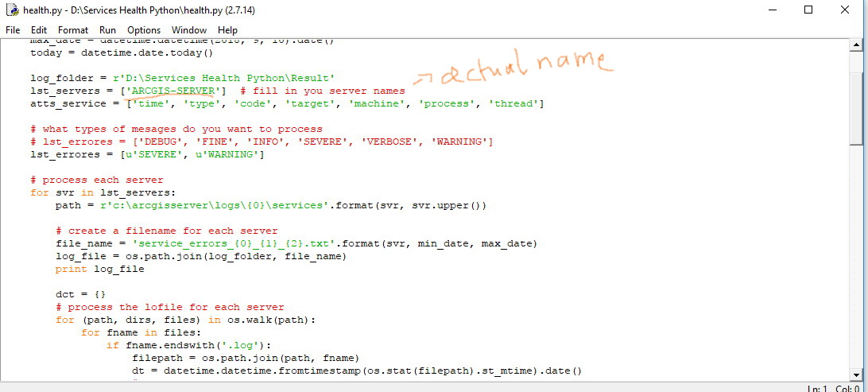The height and width of the screenshot is (392, 868).
Task: Open the File menu
Action: pyautogui.click(x=13, y=30)
